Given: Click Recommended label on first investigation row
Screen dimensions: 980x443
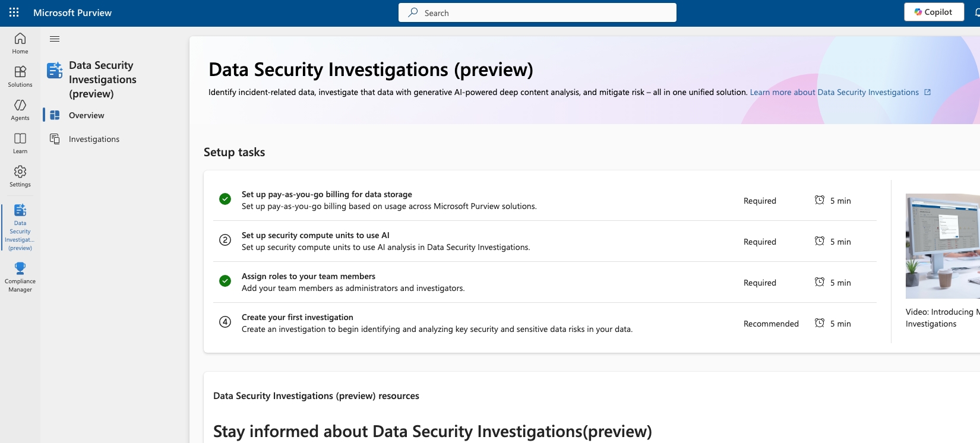Looking at the screenshot, I should (771, 324).
